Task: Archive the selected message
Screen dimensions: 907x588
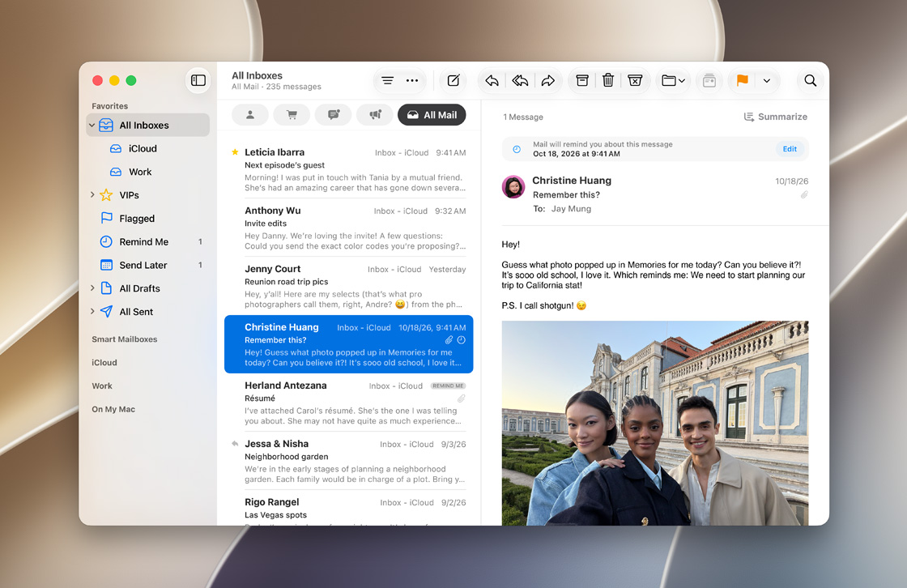Action: 582,80
